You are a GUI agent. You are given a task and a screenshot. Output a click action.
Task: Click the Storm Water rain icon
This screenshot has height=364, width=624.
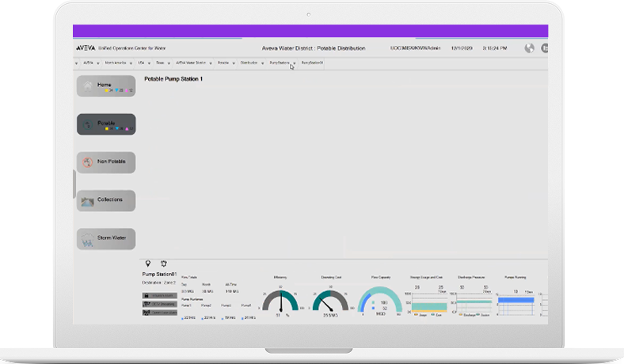87,240
